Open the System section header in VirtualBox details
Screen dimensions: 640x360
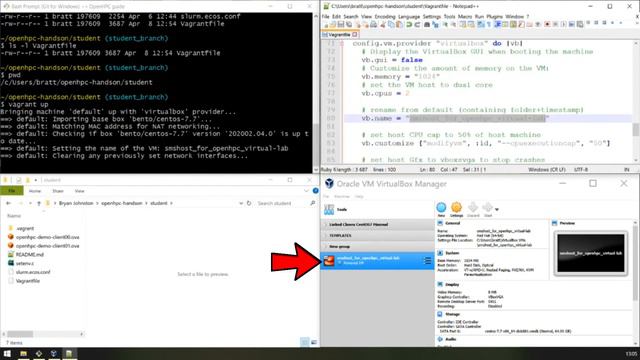click(452, 253)
